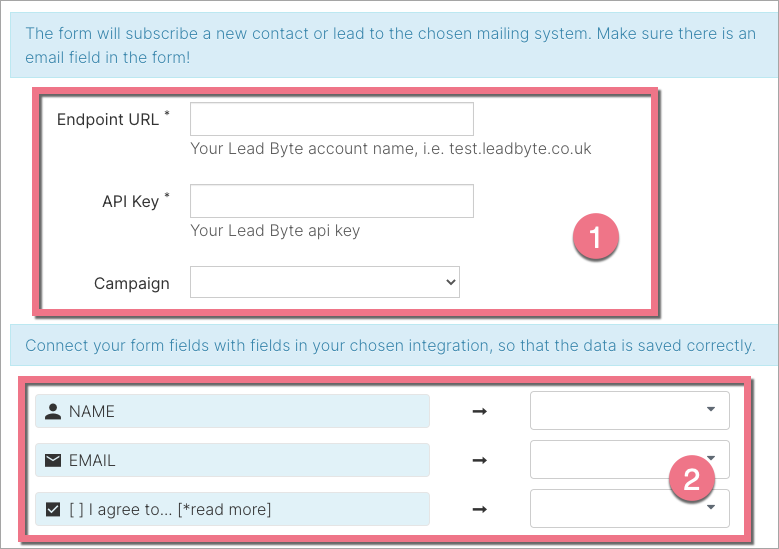
Task: Click into the API Key input field
Action: click(x=331, y=201)
